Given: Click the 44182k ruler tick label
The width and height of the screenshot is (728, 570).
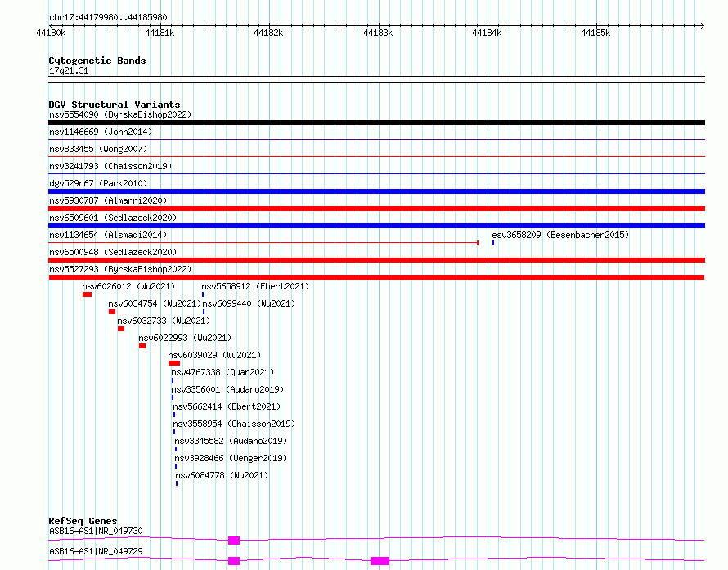Looking at the screenshot, I should coord(268,33).
